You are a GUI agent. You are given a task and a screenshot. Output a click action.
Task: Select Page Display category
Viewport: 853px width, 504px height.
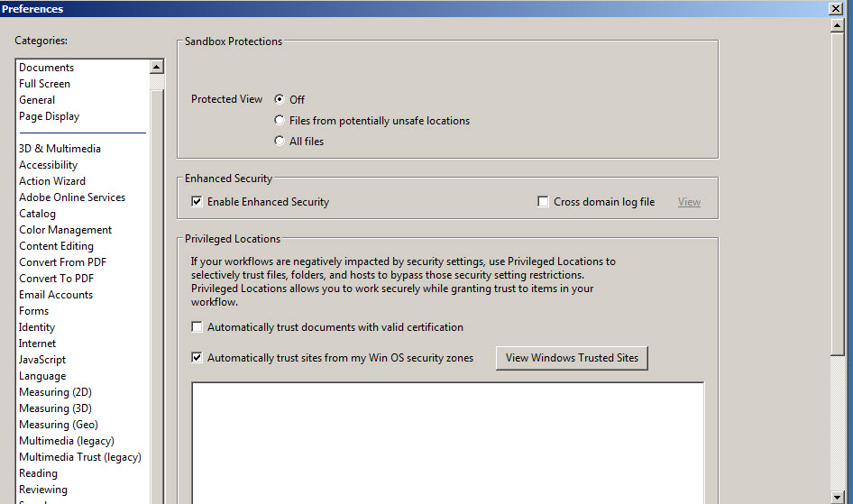(x=49, y=116)
